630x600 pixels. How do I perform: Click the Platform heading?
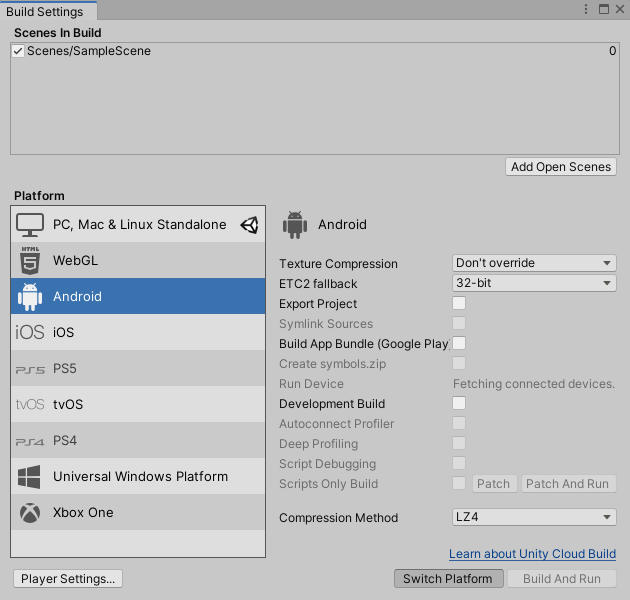click(x=39, y=196)
